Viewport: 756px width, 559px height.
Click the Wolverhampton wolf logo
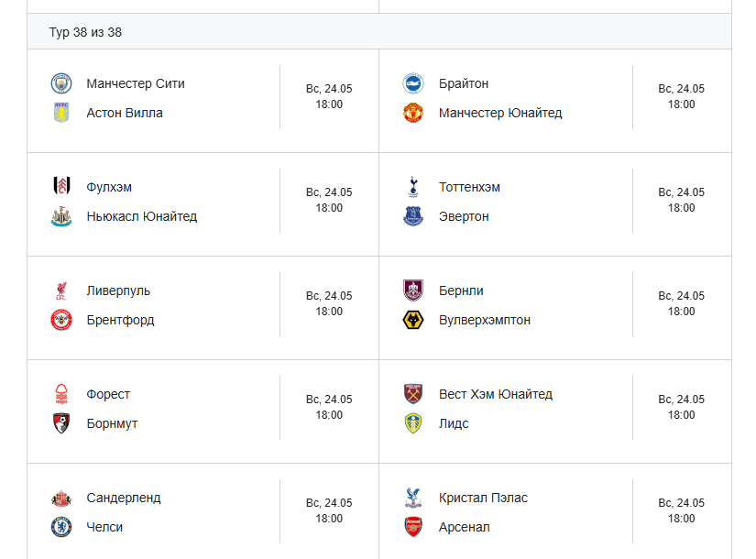point(413,320)
